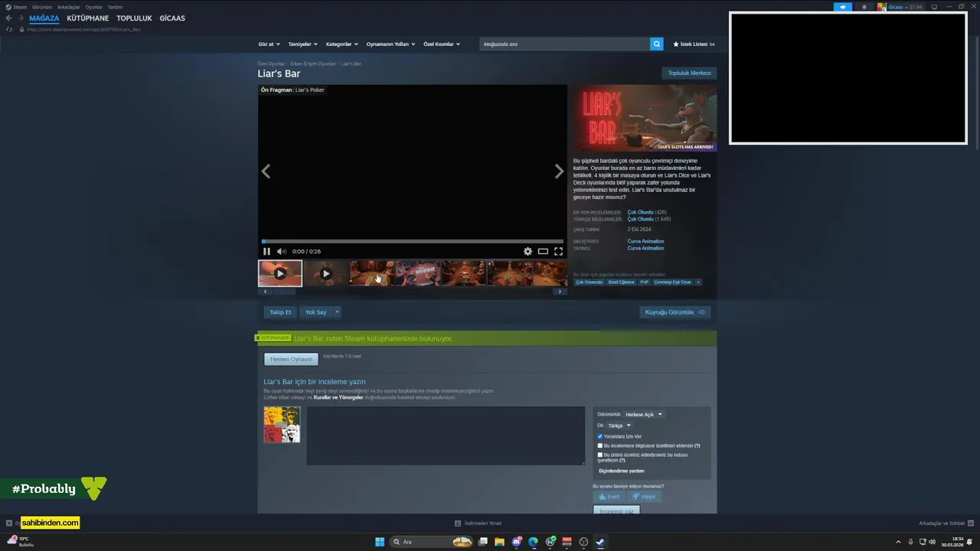Open the GICAAS profile tab
The image size is (980, 551).
(x=172, y=18)
